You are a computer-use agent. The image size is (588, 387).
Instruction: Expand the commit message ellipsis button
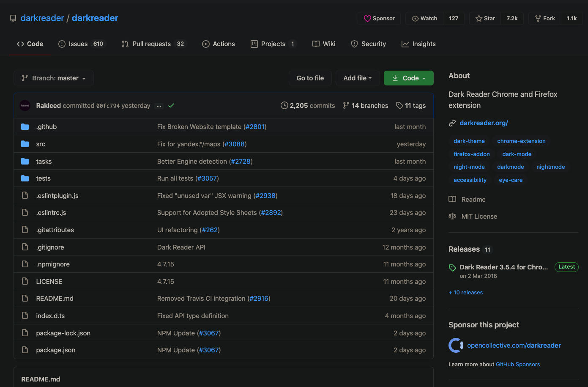[159, 106]
